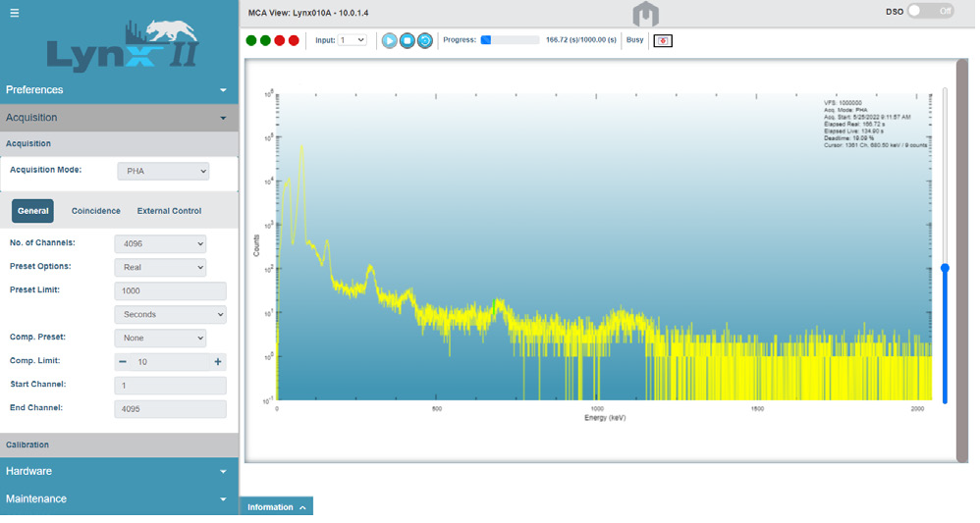
Task: Click the Preset Limit input field
Action: (170, 291)
